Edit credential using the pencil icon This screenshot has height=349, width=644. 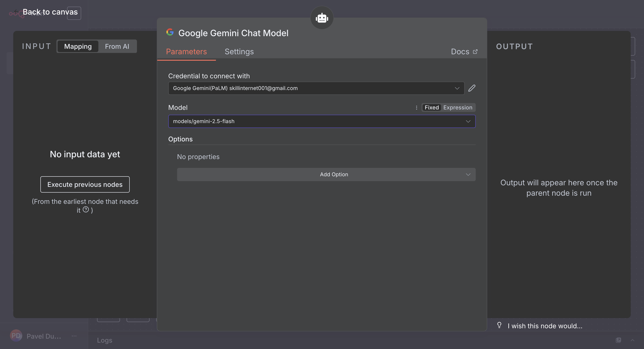click(x=472, y=88)
